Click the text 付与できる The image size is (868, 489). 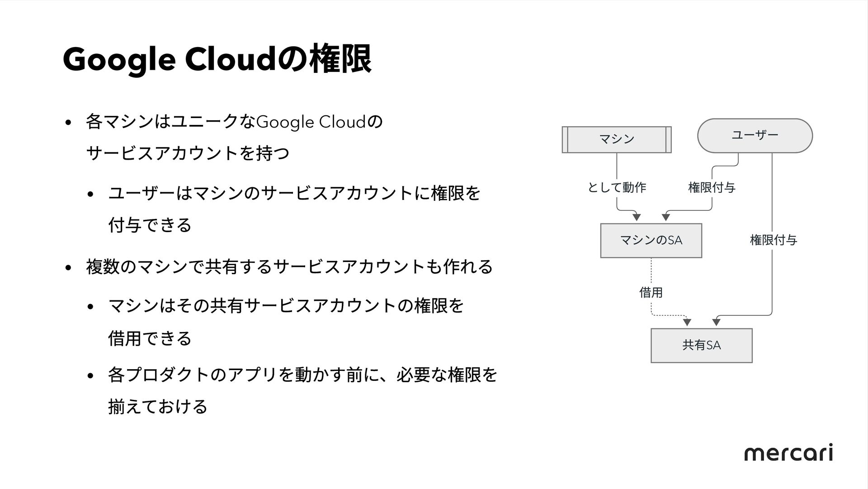click(150, 225)
